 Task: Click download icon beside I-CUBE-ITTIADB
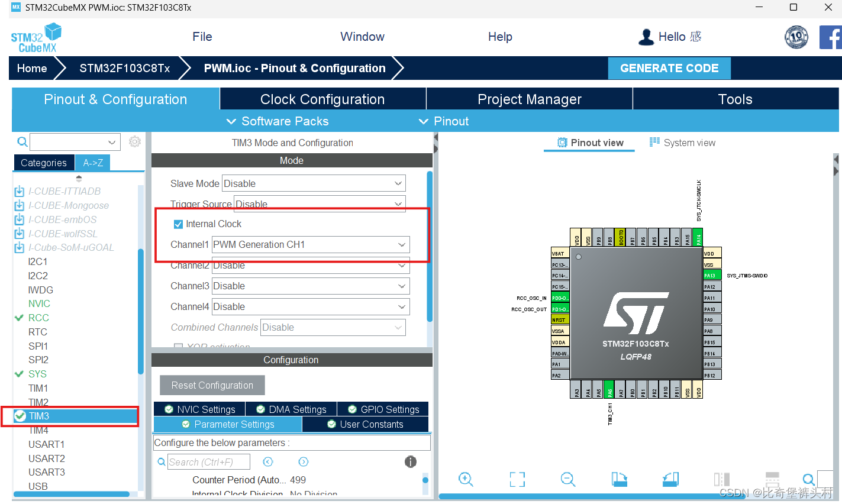tap(20, 191)
